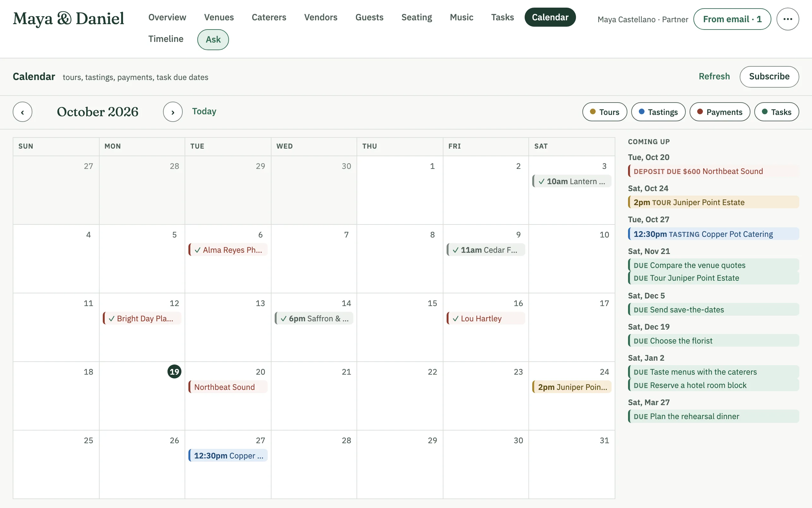Open the Music tab
This screenshot has height=508, width=812.
pyautogui.click(x=462, y=17)
